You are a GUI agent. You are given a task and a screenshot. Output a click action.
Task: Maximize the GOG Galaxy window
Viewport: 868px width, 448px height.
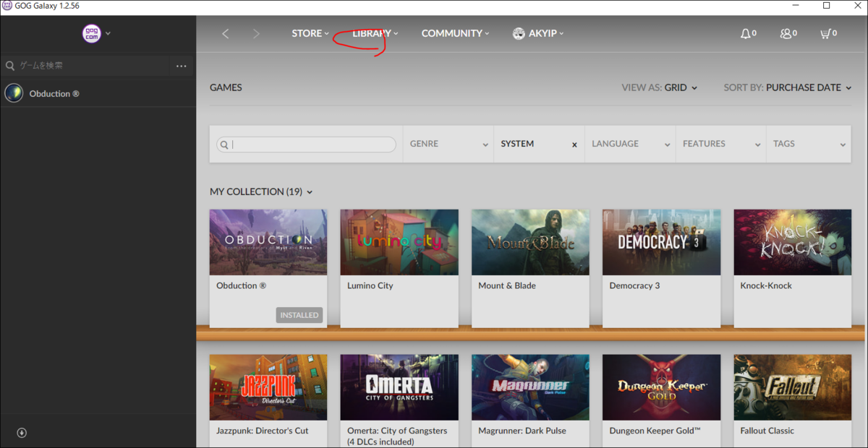[x=826, y=6]
